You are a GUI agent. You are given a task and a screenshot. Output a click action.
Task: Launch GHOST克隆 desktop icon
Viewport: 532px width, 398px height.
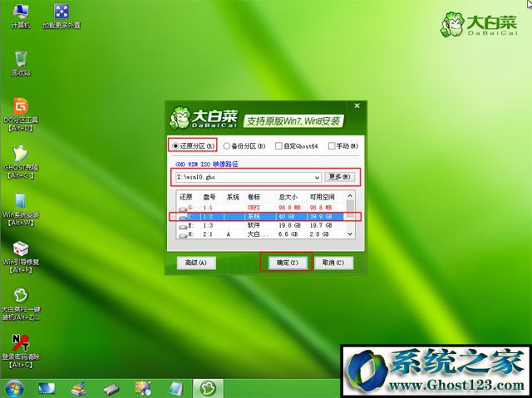21,162
